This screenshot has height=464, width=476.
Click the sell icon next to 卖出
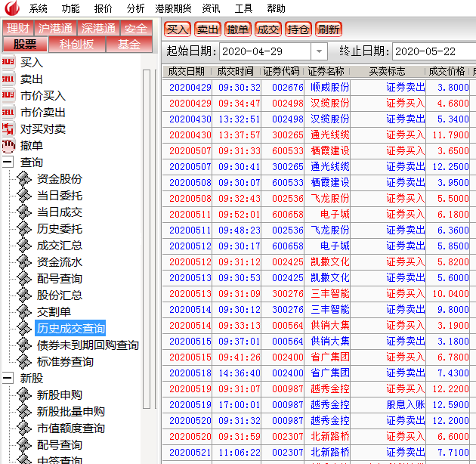8,79
